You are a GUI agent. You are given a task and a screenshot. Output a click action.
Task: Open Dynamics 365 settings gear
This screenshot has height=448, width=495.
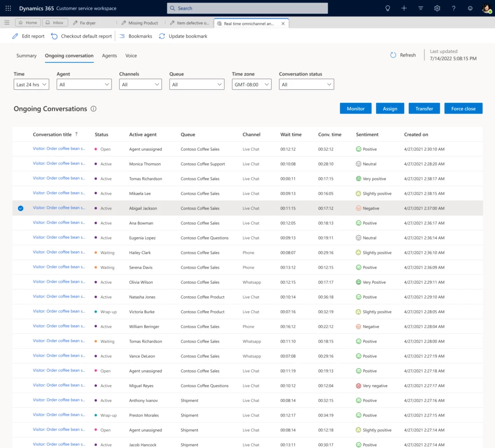coord(437,8)
